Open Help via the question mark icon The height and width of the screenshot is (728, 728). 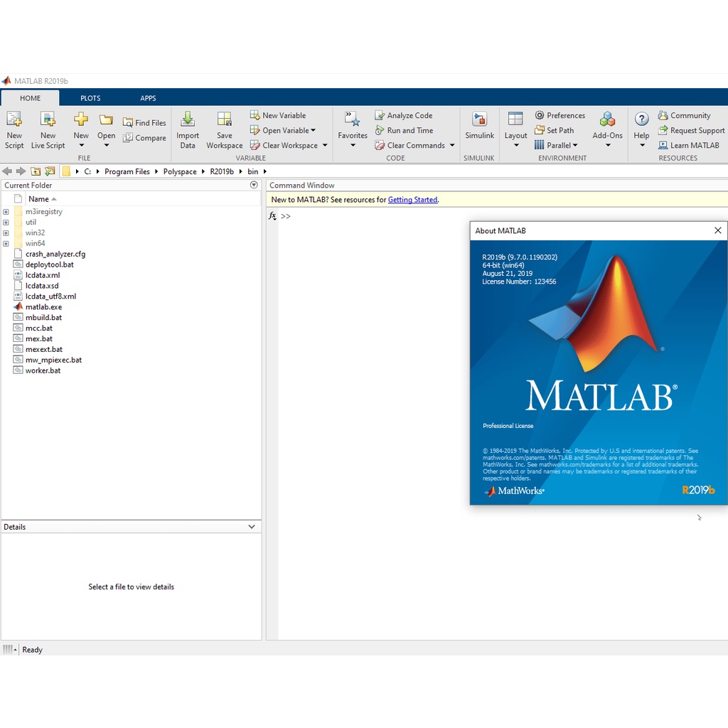[x=642, y=119]
